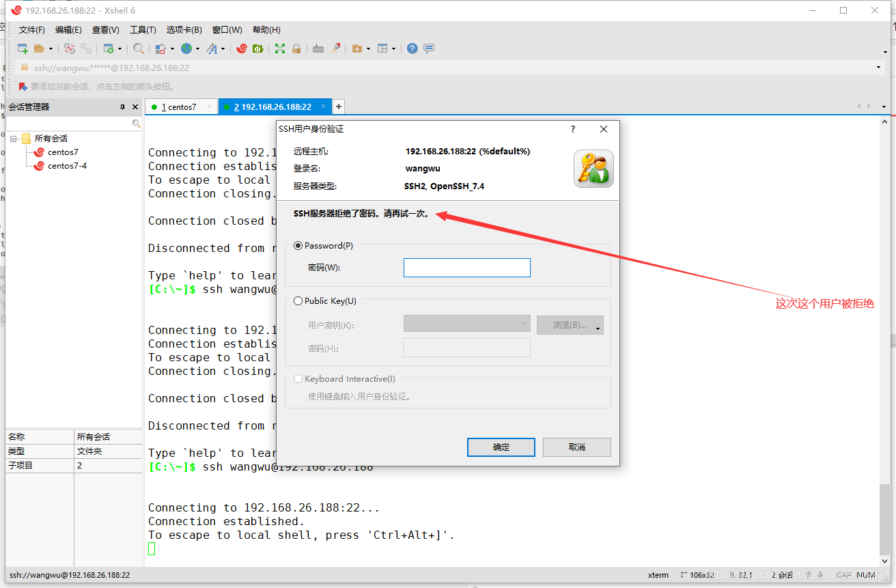The height and width of the screenshot is (588, 896).
Task: Open session Properties gear icon
Action: (x=108, y=48)
